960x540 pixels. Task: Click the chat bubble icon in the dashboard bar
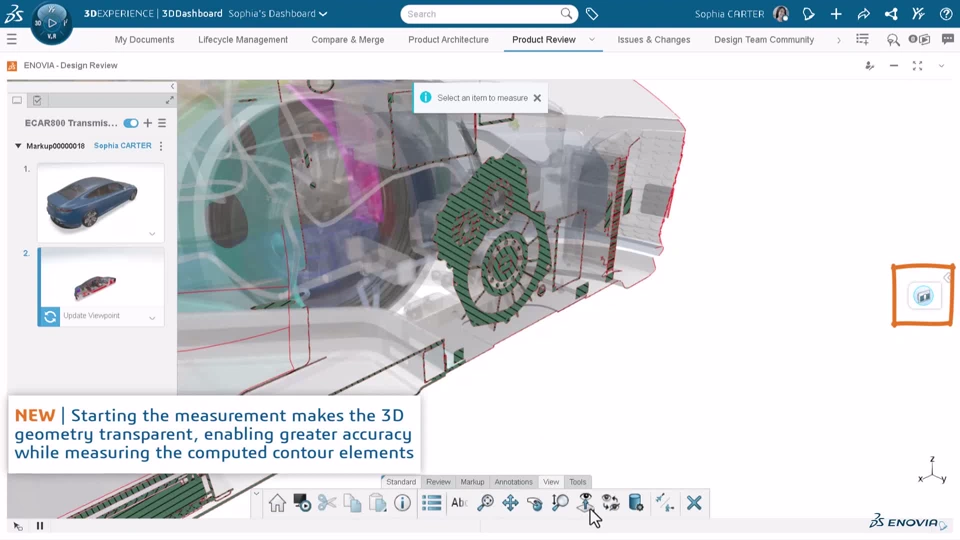pyautogui.click(x=947, y=39)
